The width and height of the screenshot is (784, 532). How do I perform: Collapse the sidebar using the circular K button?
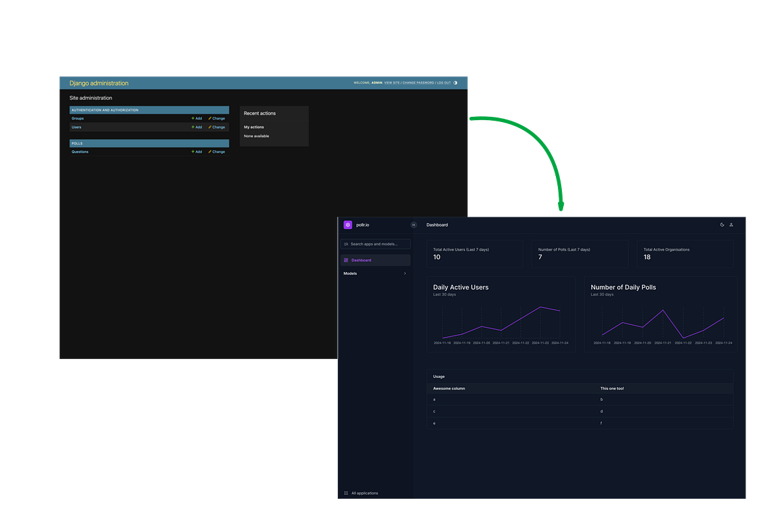(x=413, y=225)
